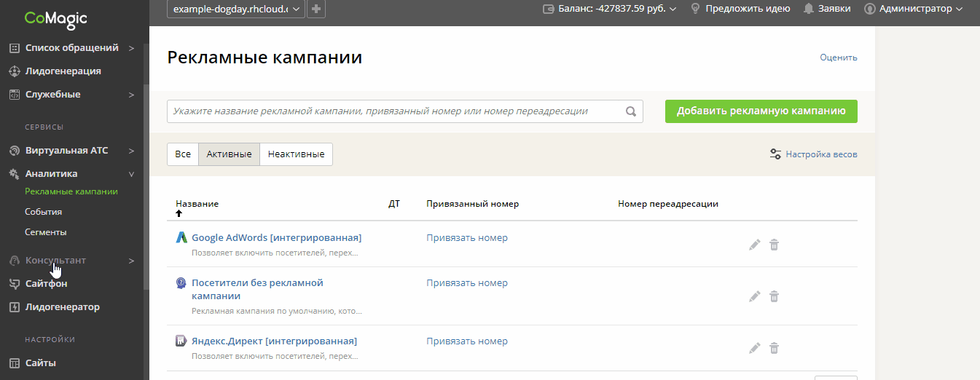Viewport: 980px width, 380px height.
Task: Edit the Яндекс.Директ campaign with pencil
Action: click(x=755, y=348)
